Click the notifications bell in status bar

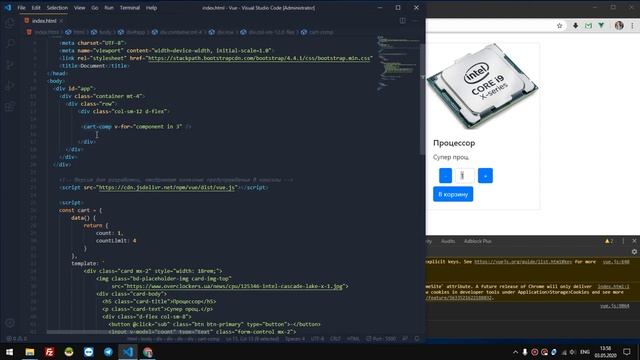click(x=417, y=339)
